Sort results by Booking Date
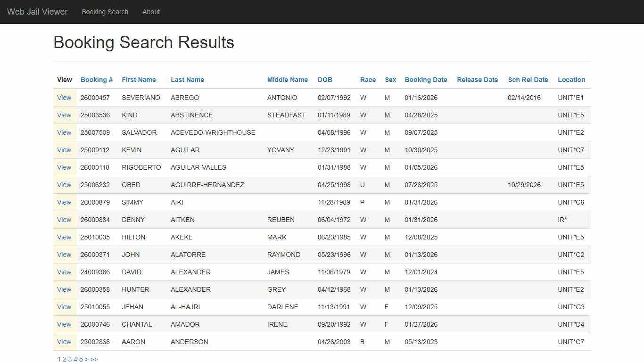This screenshot has width=644, height=362. pos(425,80)
